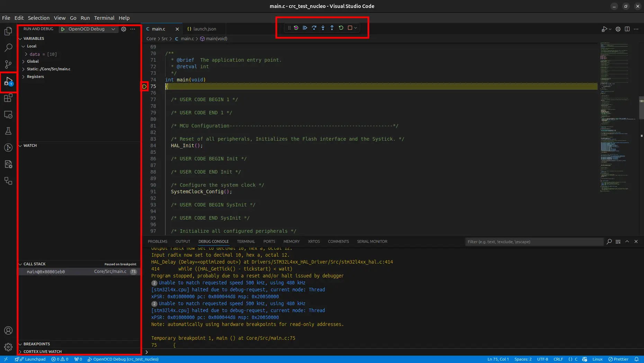
Task: Click the Run or Debug icon in editor title
Action: pos(604,29)
